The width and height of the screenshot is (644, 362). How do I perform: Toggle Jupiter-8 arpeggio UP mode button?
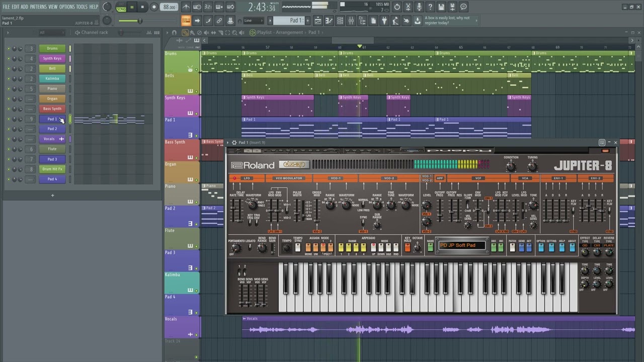(373, 247)
